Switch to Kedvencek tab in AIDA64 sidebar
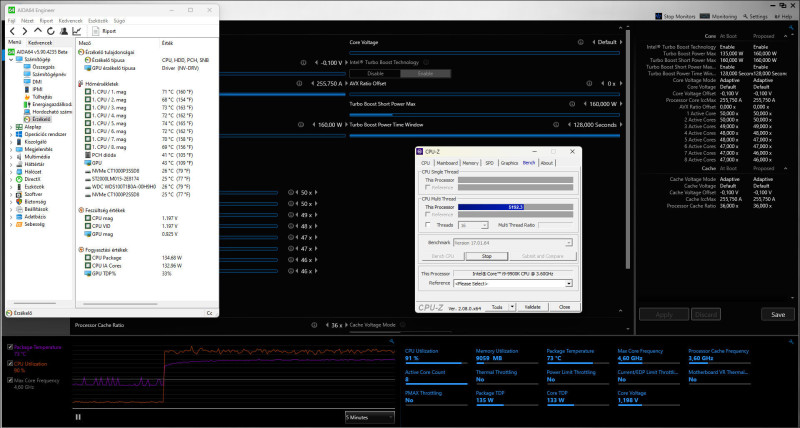This screenshot has height=428, width=800. pyautogui.click(x=40, y=43)
